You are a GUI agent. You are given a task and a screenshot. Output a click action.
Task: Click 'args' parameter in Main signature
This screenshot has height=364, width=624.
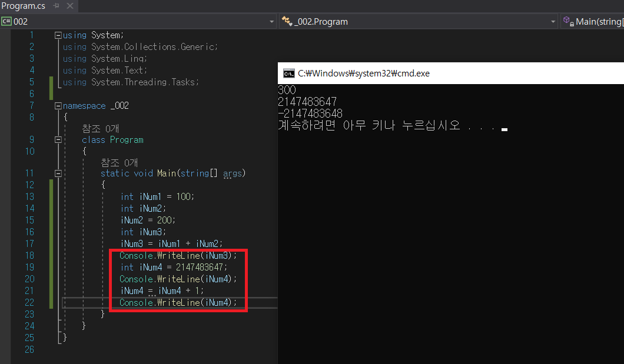(x=233, y=173)
